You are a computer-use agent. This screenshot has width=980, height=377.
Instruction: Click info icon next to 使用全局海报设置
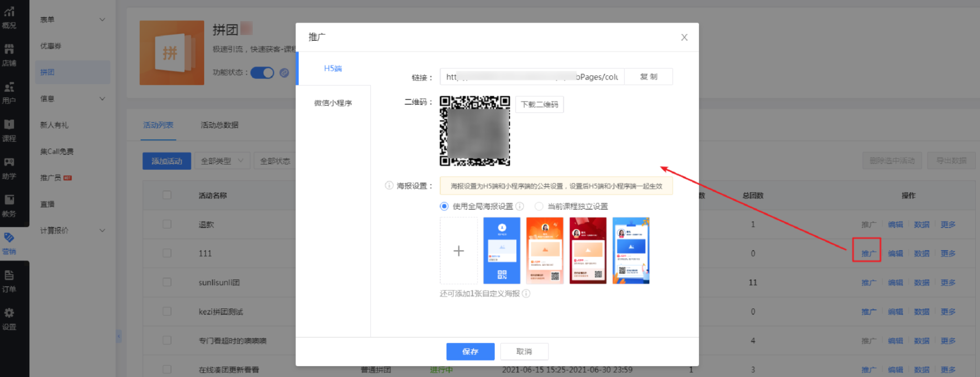(x=520, y=206)
